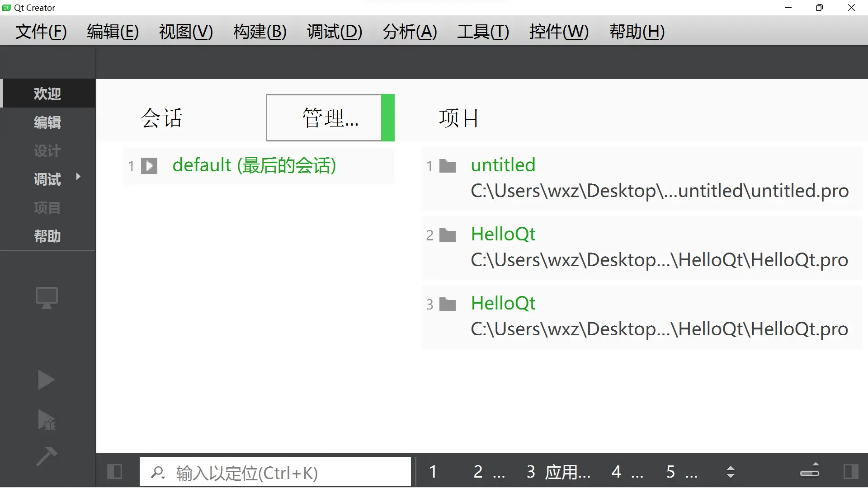Click the 项目 heading in welcome page
The image size is (868, 488).
tap(459, 118)
